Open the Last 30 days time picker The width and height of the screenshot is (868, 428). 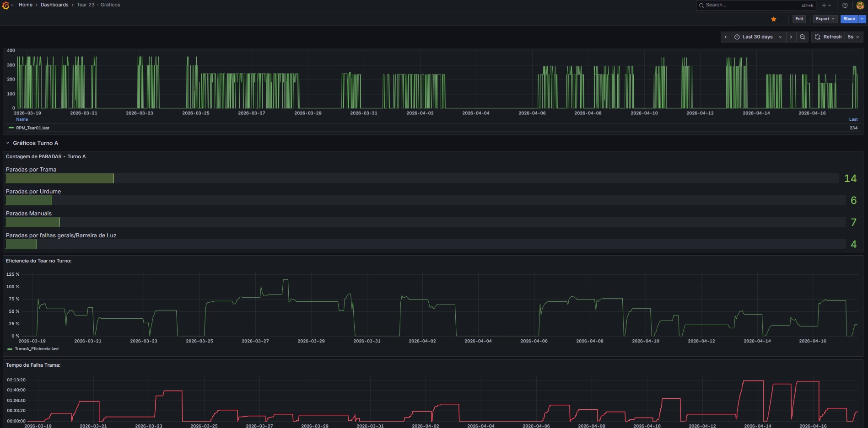[757, 37]
